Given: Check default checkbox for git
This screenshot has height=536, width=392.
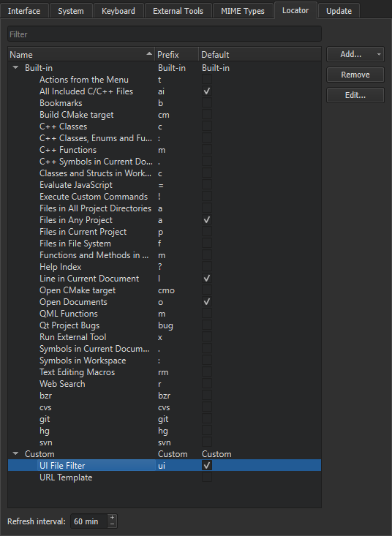Looking at the screenshot, I should (x=207, y=419).
